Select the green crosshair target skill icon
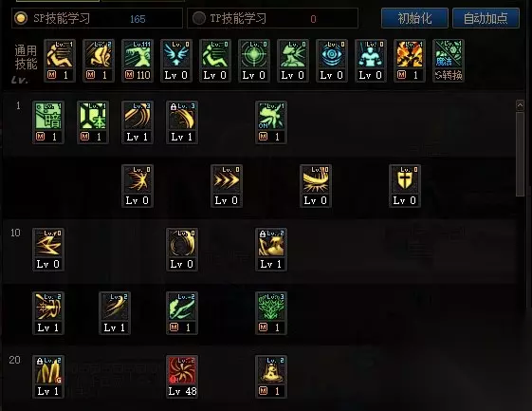 pyautogui.click(x=254, y=61)
